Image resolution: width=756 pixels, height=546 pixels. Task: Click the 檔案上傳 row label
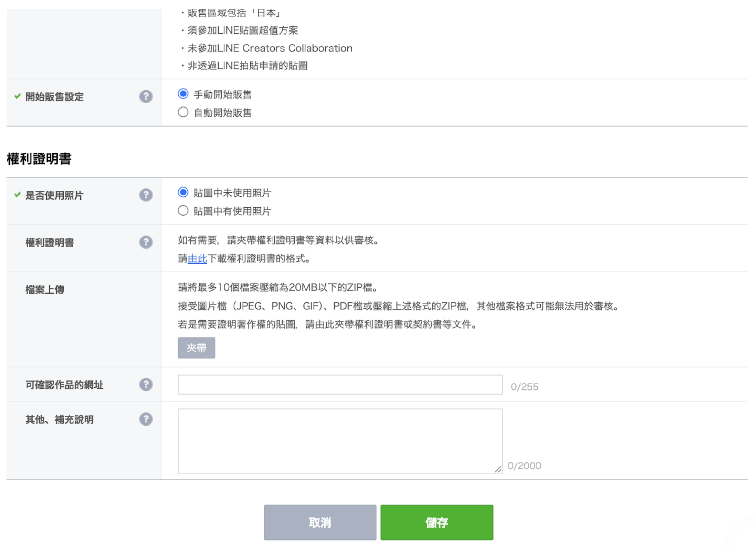coord(45,290)
